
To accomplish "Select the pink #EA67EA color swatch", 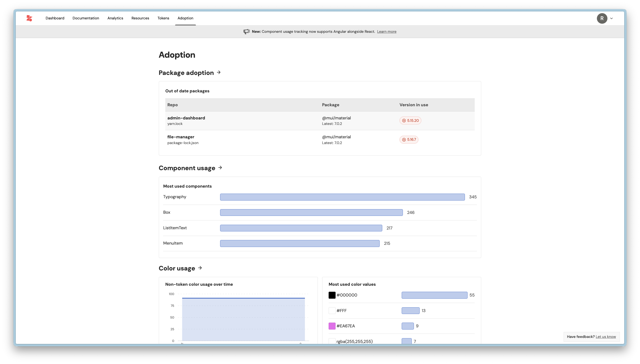I will point(332,326).
